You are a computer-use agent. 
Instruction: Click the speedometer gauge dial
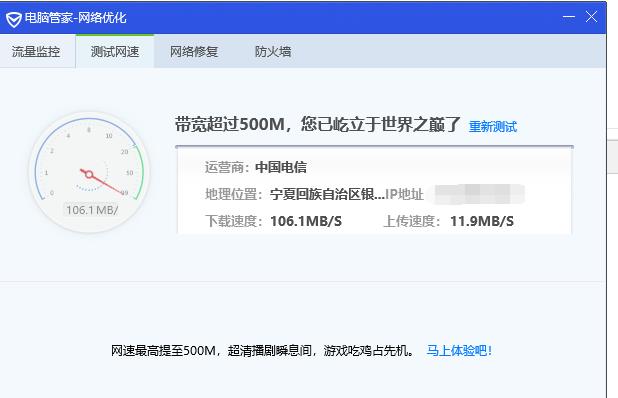coord(89,172)
